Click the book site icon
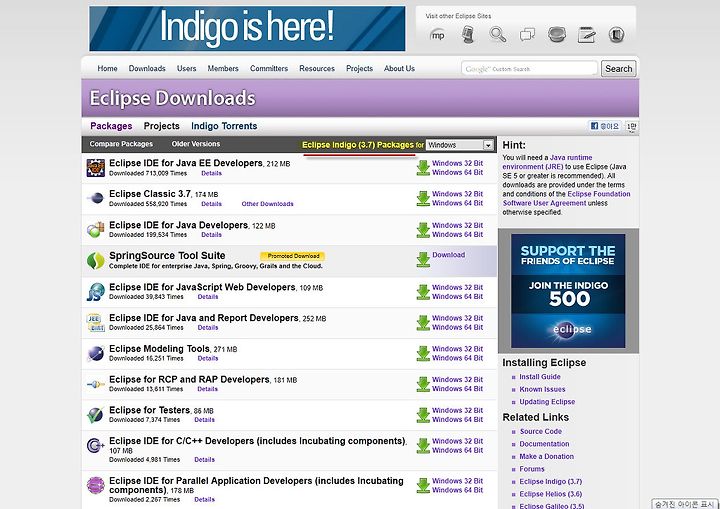 click(616, 35)
